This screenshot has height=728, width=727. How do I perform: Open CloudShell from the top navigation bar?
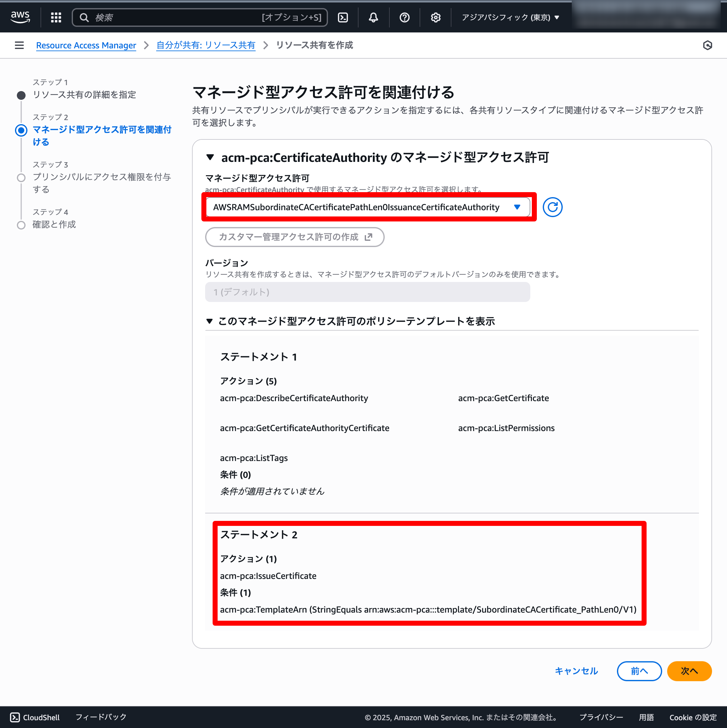343,17
